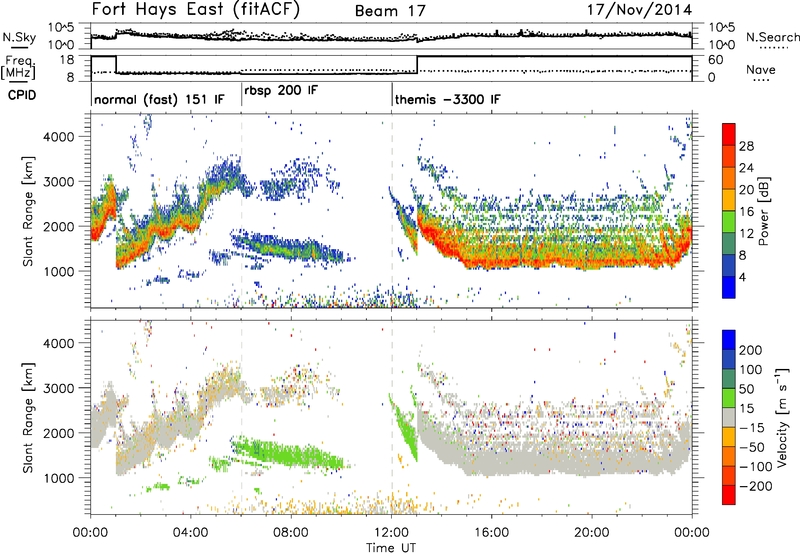Click the "1000" tick label on the velocity panel
The image size is (800, 554).
pyautogui.click(x=58, y=478)
